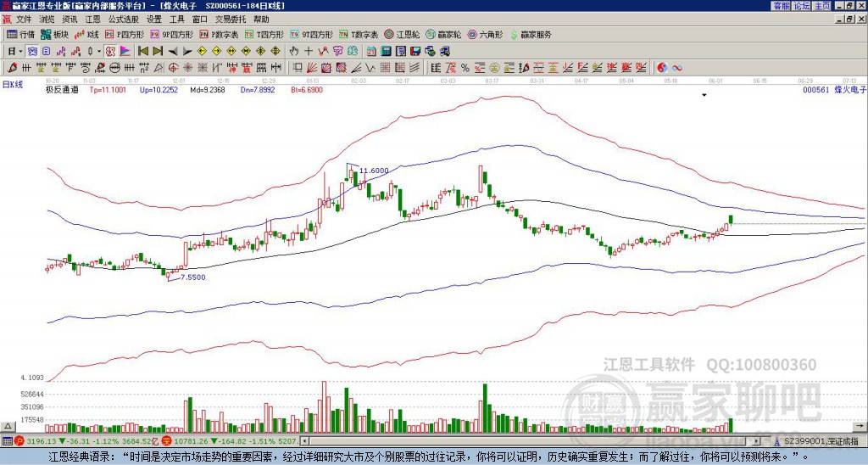868x465 pixels.
Task: Open 主页 link in title bar
Action: tap(822, 5)
